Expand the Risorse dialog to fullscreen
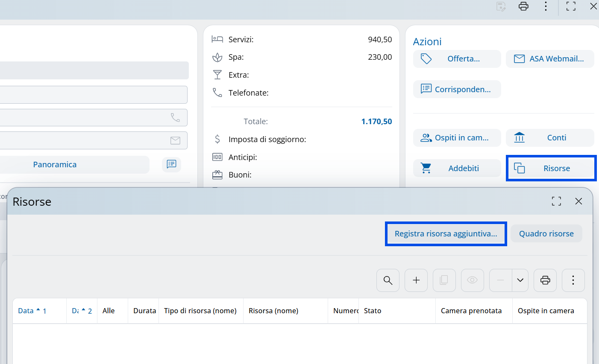Screen dimensions: 599x364 tap(556, 201)
